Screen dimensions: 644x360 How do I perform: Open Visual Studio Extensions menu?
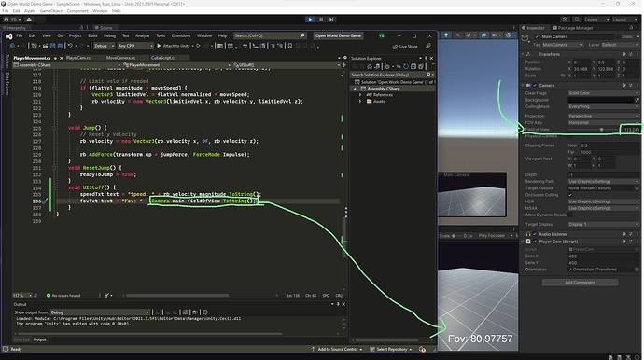[x=181, y=35]
